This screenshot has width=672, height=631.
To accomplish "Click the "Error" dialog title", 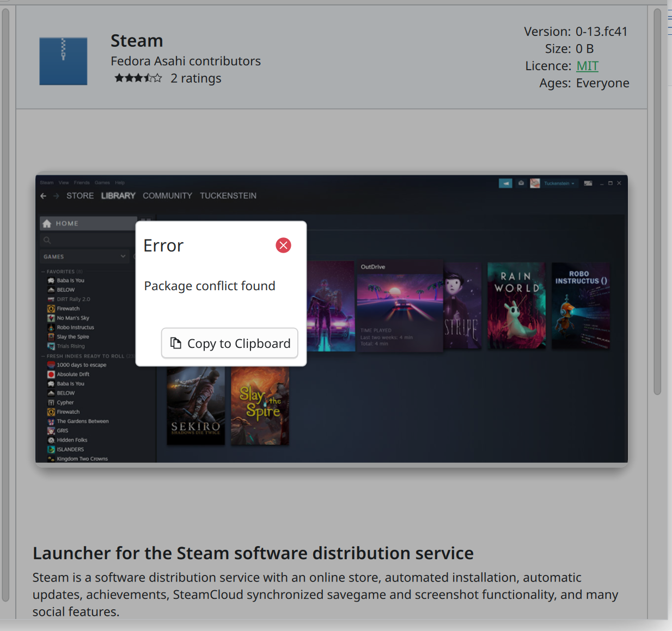I will tap(163, 246).
